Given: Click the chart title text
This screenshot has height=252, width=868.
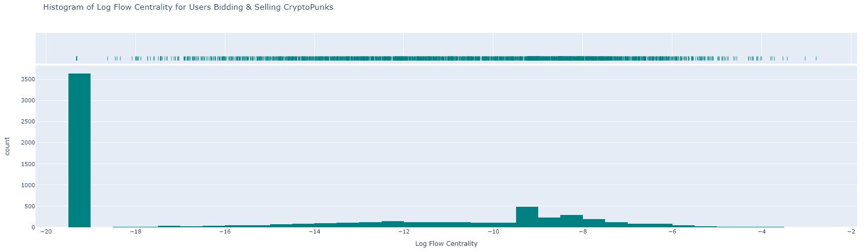Looking at the screenshot, I should pyautogui.click(x=188, y=7).
